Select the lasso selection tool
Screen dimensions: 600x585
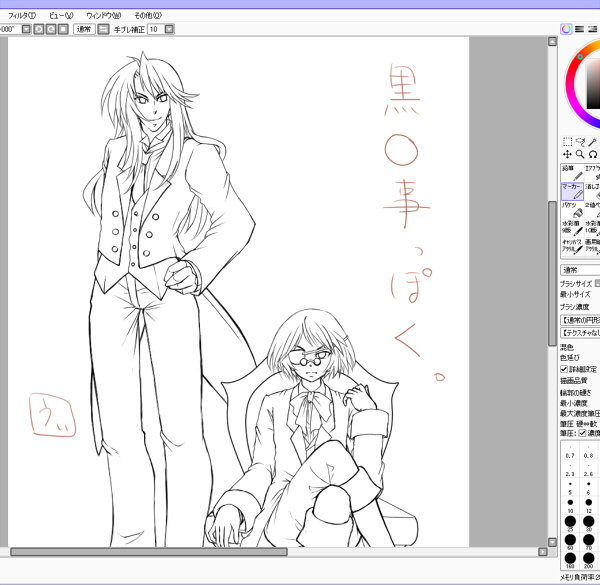[x=580, y=142]
